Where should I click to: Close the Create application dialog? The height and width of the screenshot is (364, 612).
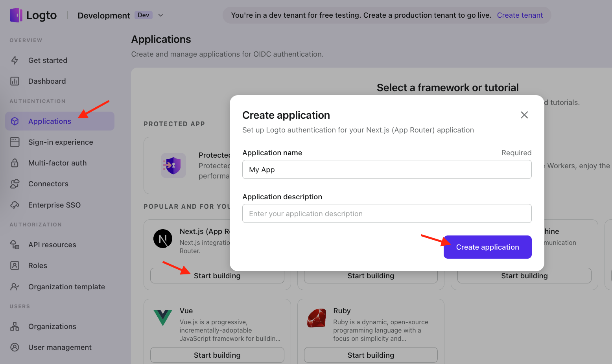click(x=524, y=115)
